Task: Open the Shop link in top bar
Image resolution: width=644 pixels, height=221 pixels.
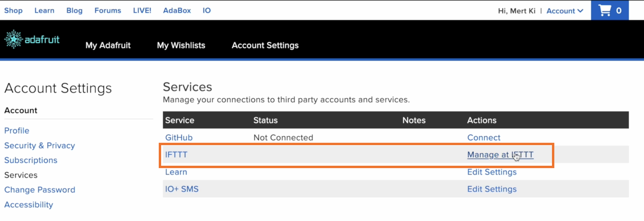Action: (13, 10)
